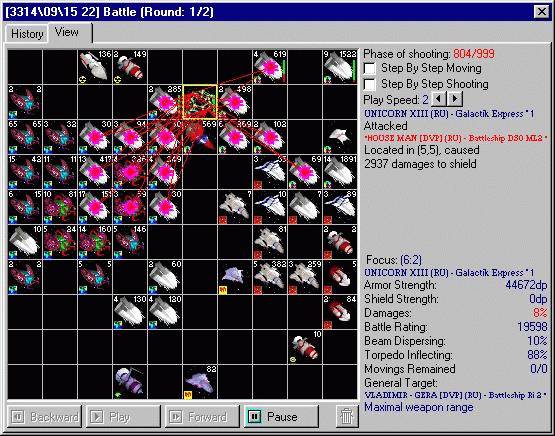This screenshot has height=436, width=555.
Task: Click 'VLADIMIR - GERA' general target name
Action: [x=455, y=395]
